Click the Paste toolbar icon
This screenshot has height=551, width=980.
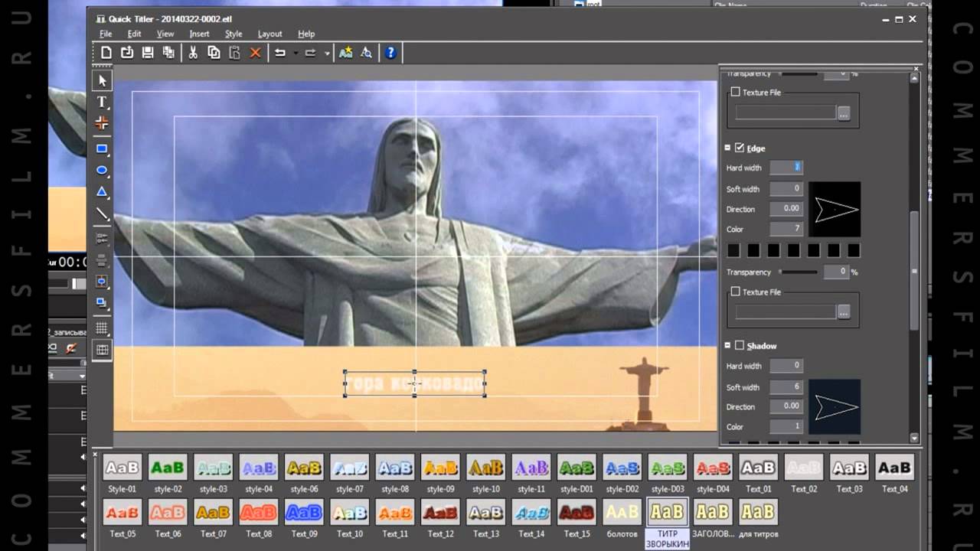click(234, 53)
